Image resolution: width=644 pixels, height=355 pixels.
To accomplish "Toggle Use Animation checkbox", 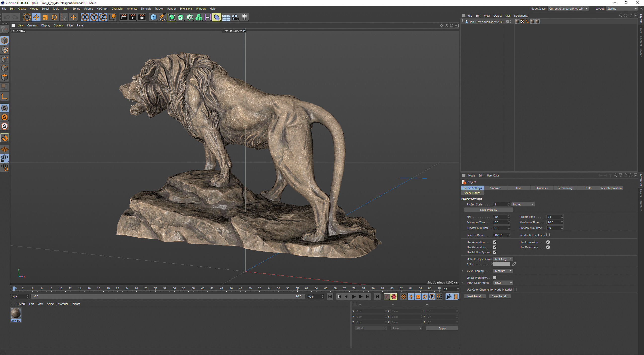I will tap(495, 242).
